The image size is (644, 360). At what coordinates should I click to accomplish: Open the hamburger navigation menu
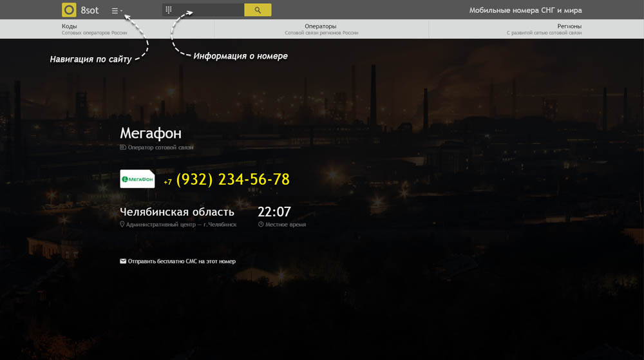tap(117, 11)
